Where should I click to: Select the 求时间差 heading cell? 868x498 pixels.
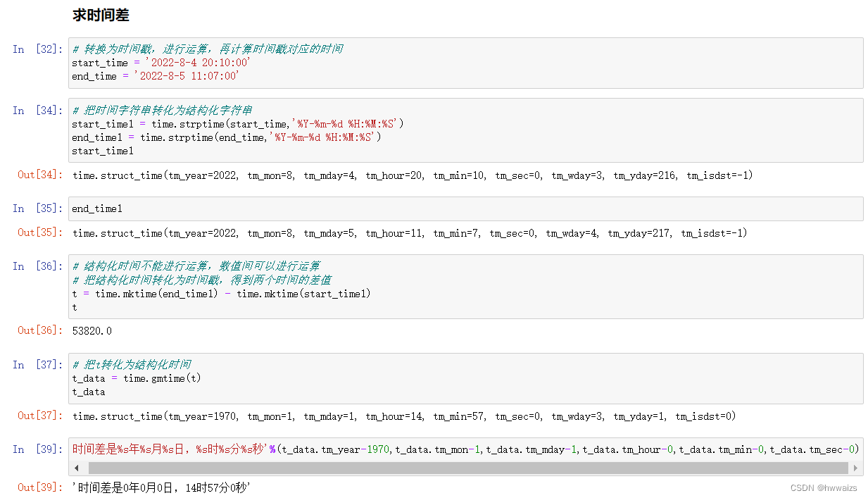coord(101,15)
